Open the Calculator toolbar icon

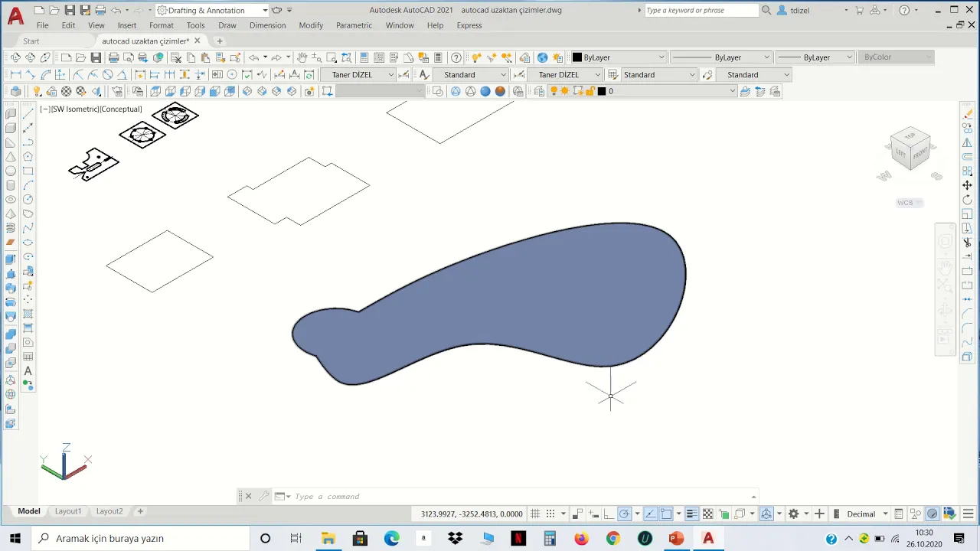click(439, 57)
